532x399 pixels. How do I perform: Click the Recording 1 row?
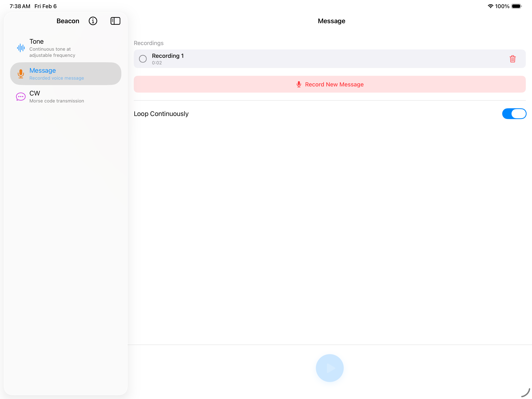[x=265, y=59]
